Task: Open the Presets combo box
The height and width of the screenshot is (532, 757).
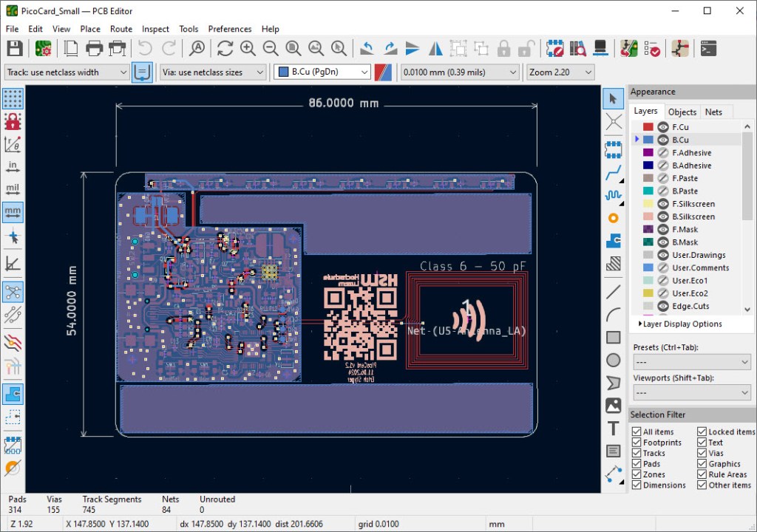Action: (x=691, y=362)
